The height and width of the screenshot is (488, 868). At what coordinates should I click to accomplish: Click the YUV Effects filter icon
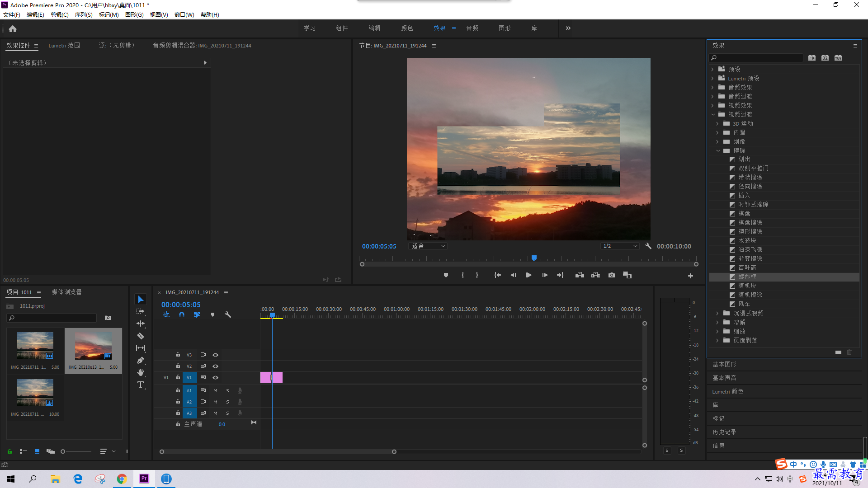click(838, 58)
